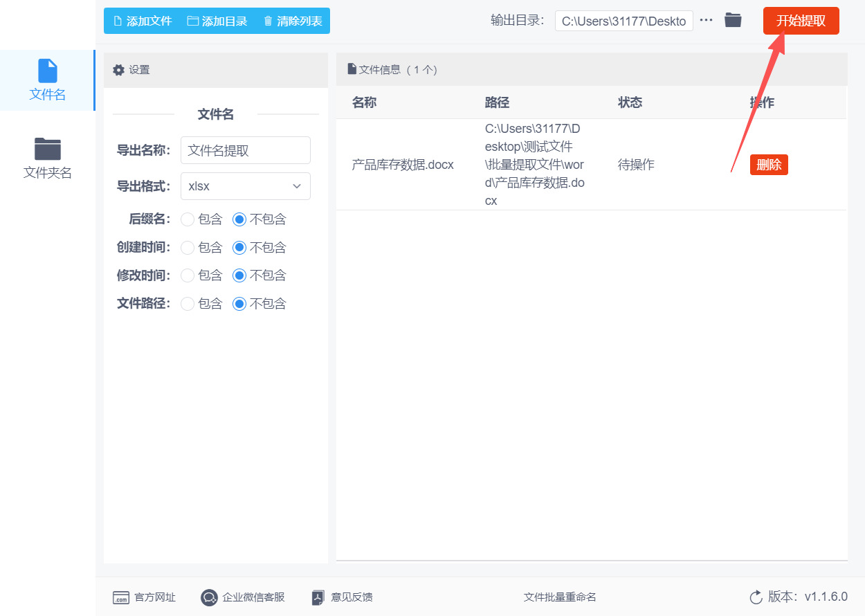
Task: Select 包含 for 创建时间
Action: (188, 247)
